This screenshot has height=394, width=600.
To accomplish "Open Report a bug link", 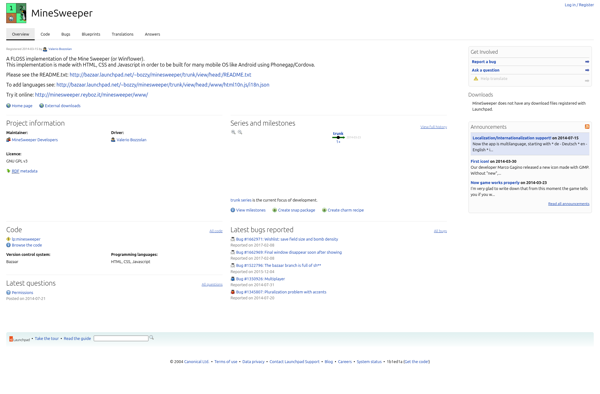I will [x=484, y=62].
